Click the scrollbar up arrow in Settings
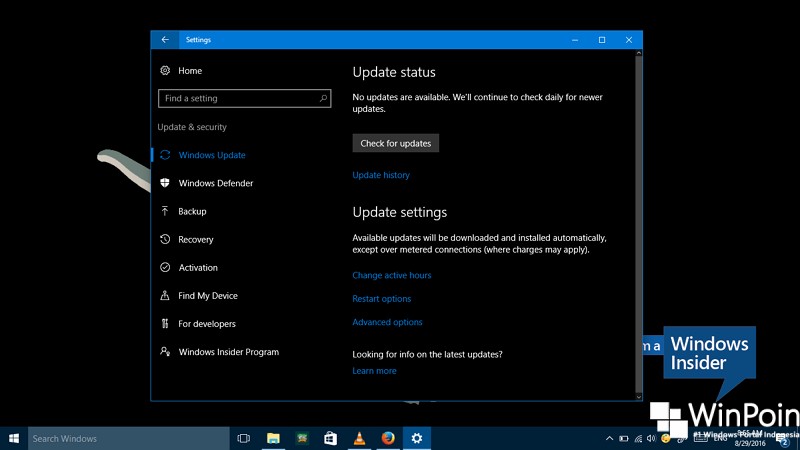 (x=638, y=53)
